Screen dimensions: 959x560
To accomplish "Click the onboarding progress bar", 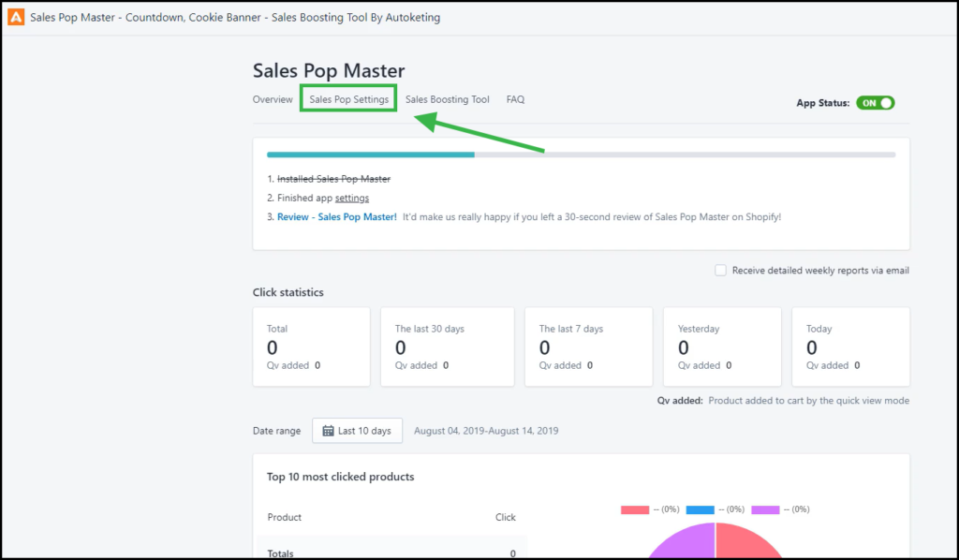I will [581, 155].
